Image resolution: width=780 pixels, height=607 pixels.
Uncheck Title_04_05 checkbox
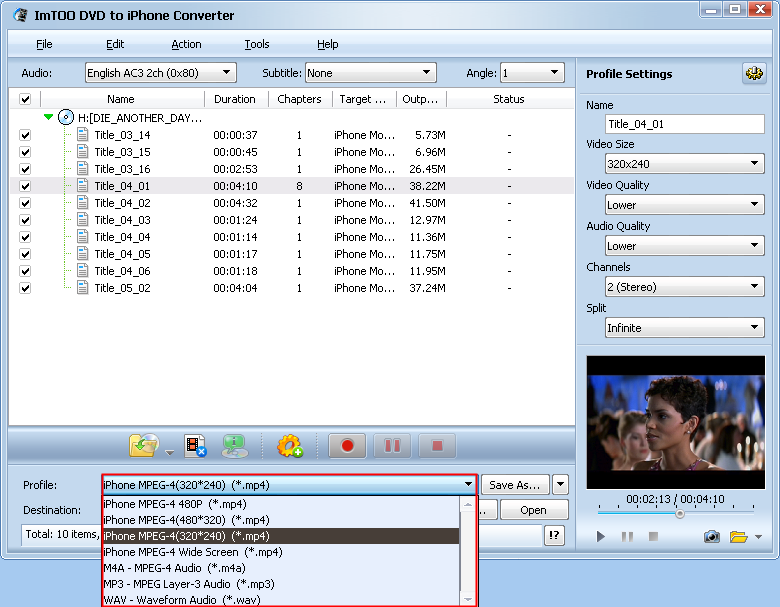click(25, 254)
